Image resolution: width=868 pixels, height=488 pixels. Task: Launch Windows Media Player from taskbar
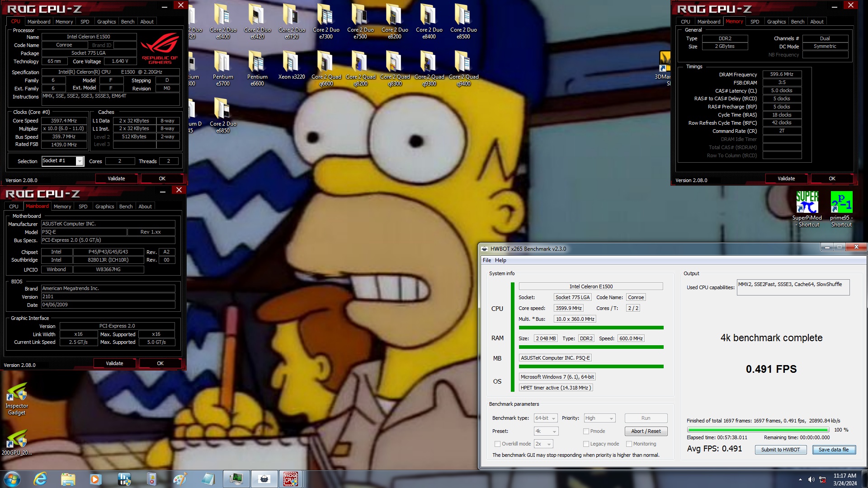[95, 479]
